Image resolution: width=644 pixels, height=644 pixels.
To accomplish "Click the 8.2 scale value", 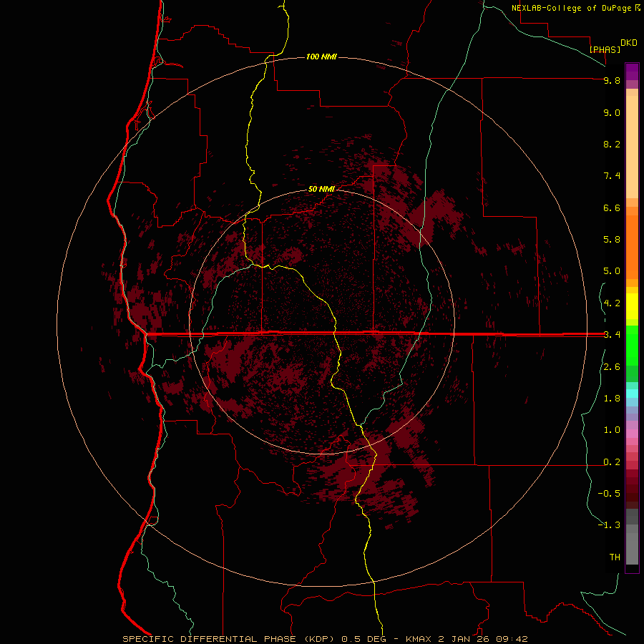I will click(x=612, y=144).
